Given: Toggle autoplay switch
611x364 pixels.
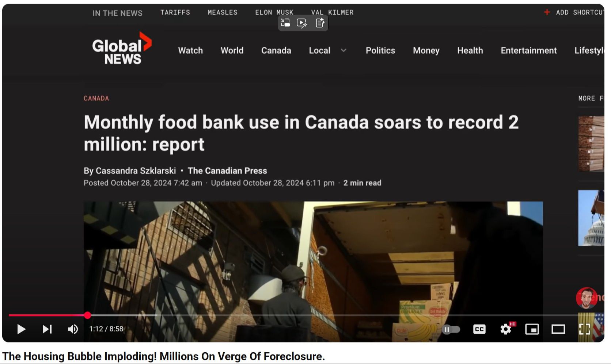Looking at the screenshot, I should click(451, 329).
